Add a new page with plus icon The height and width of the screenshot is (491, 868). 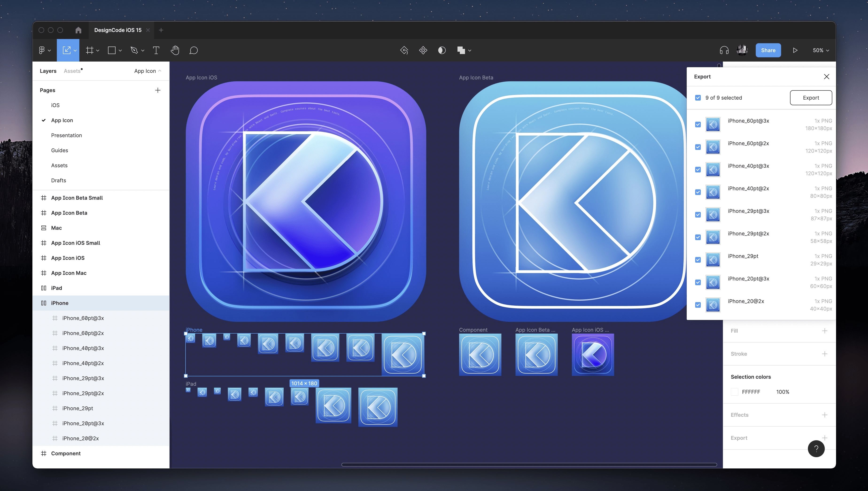157,90
